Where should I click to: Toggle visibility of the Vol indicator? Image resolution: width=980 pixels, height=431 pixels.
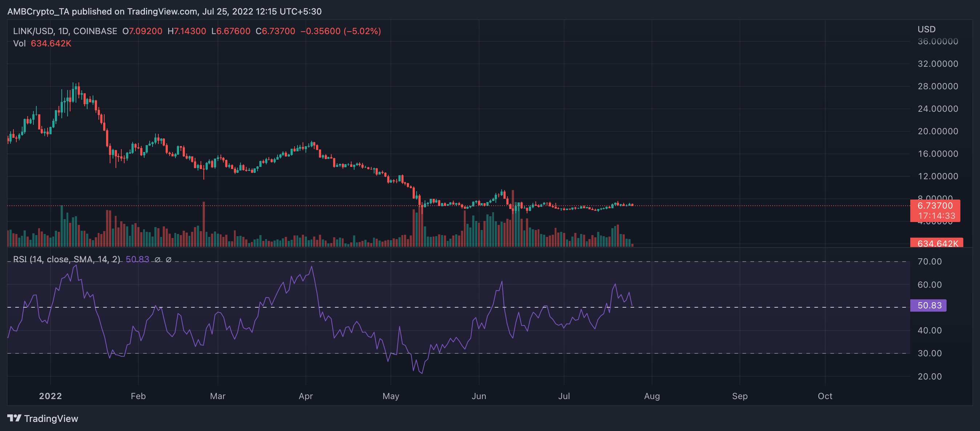tap(19, 43)
